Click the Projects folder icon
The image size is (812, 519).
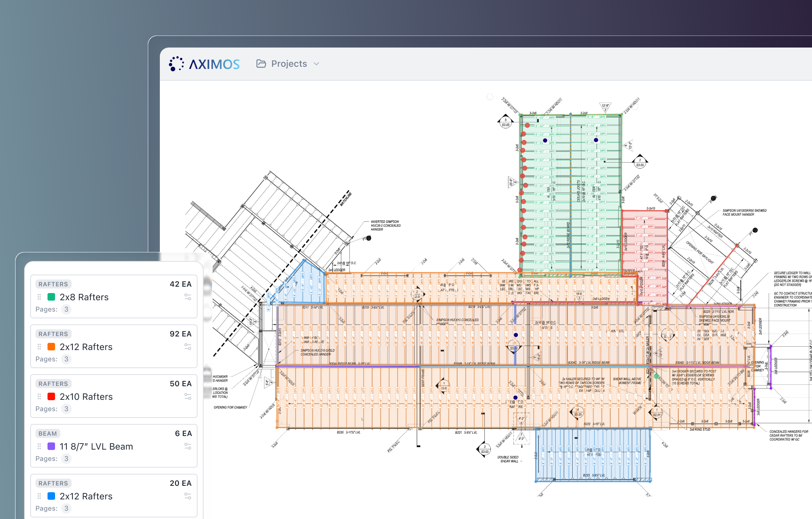[x=261, y=64]
